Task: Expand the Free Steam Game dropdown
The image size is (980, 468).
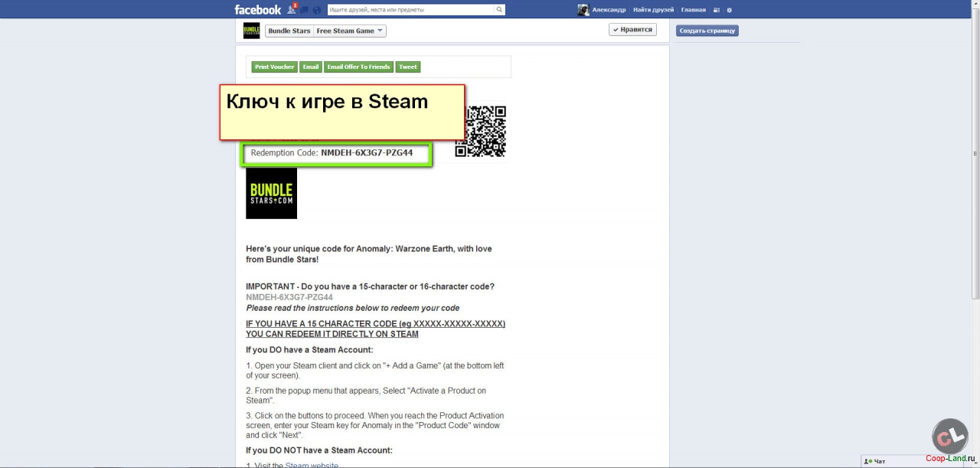Action: (350, 31)
